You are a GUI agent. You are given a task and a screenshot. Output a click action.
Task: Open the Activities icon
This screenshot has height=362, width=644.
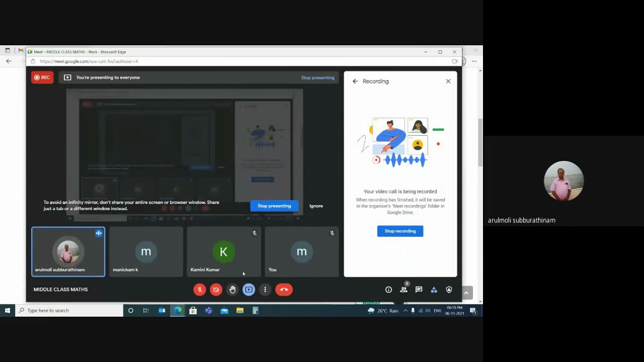(x=434, y=290)
